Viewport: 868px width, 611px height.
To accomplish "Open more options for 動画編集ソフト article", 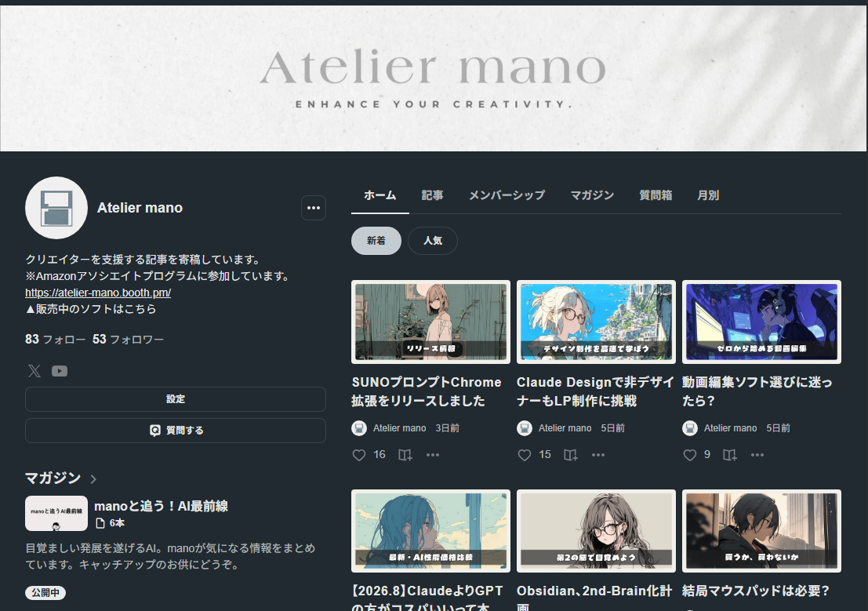I will point(757,455).
